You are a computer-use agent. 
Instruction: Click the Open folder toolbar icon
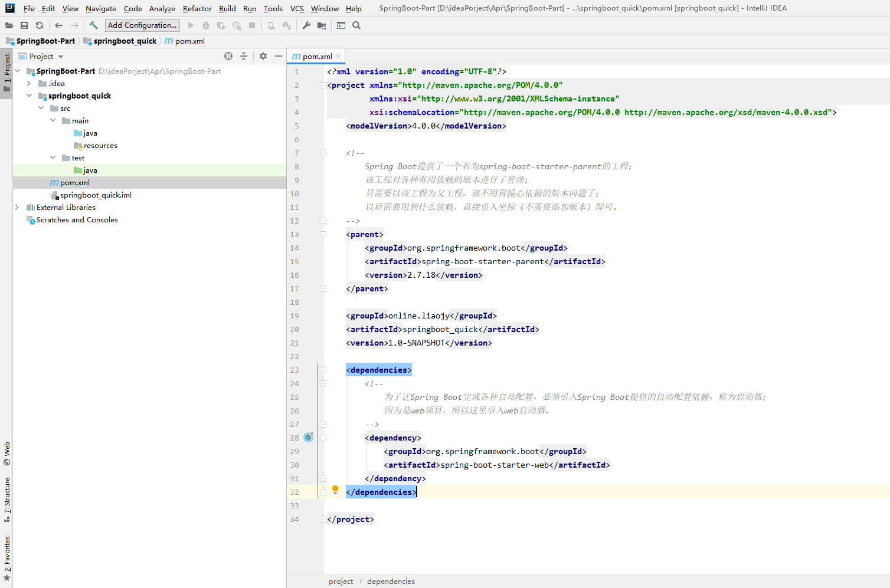tap(9, 25)
